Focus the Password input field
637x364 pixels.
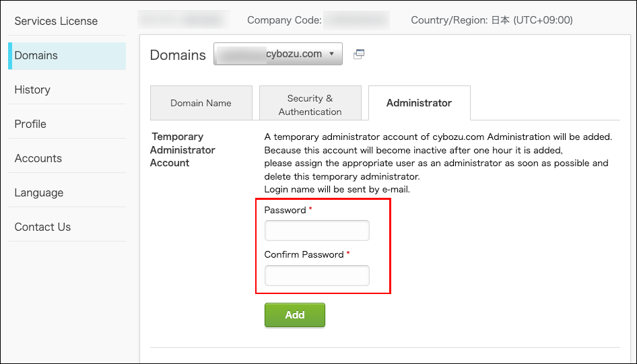point(316,230)
